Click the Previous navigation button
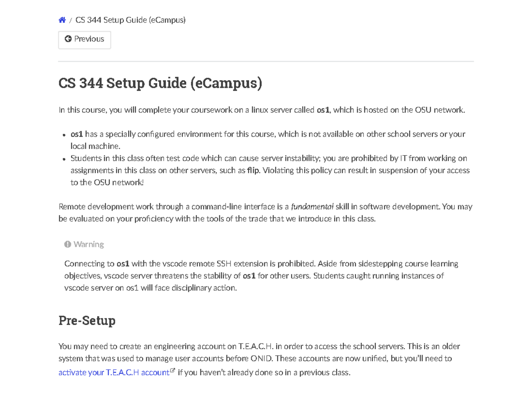The image size is (532, 411). (x=84, y=39)
